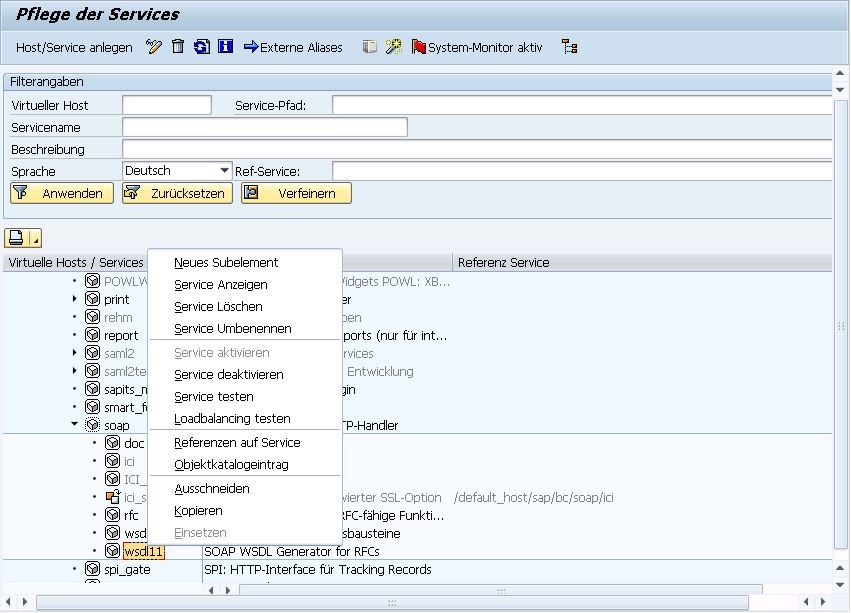Click the delete trash icon in toolbar
This screenshot has height=613, width=851.
(x=177, y=46)
